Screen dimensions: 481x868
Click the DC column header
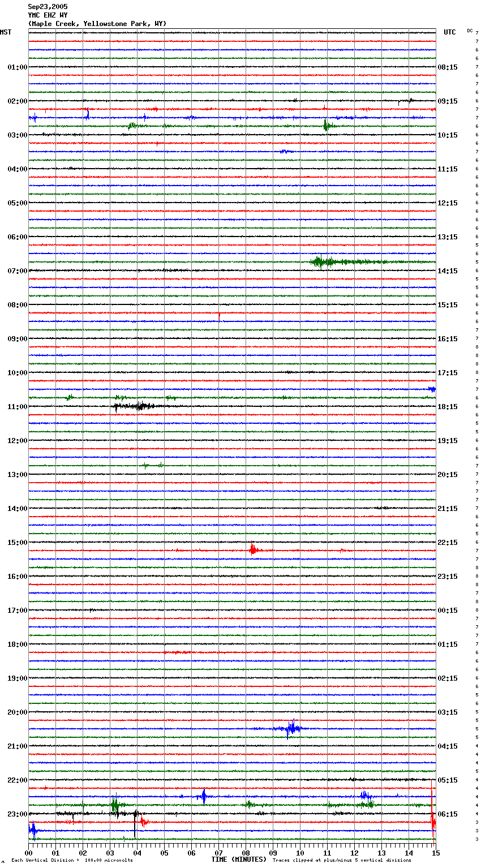click(x=470, y=31)
